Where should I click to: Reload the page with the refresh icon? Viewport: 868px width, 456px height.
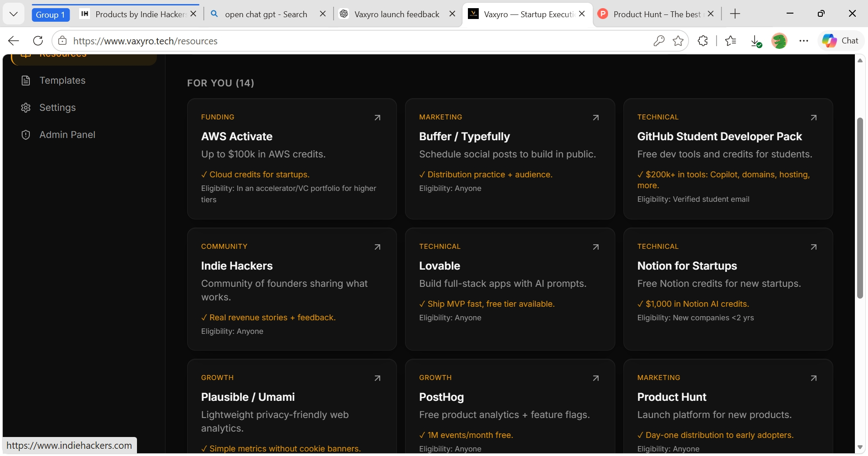pyautogui.click(x=38, y=41)
